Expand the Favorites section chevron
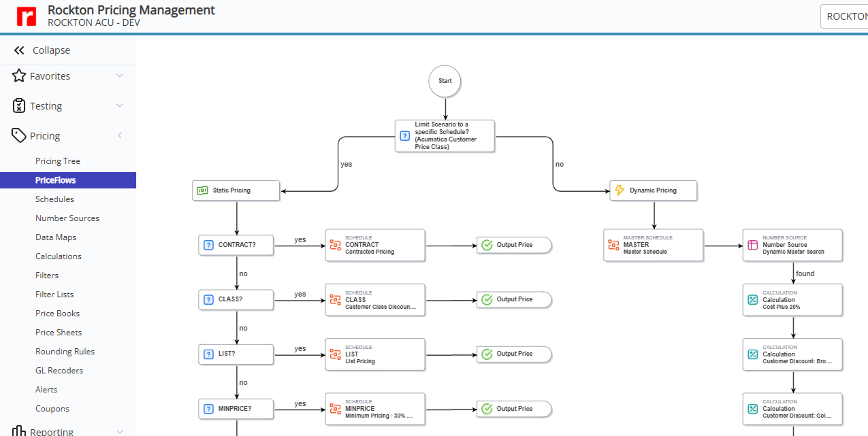 point(120,76)
